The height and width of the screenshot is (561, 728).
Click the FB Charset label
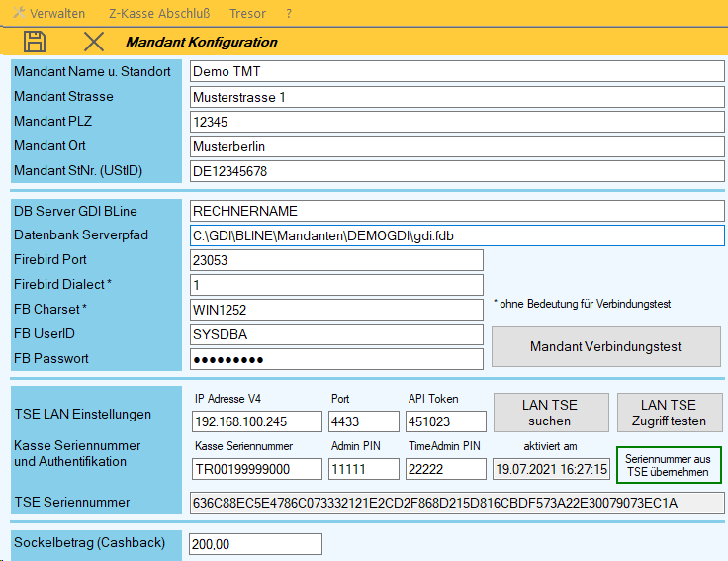50,309
